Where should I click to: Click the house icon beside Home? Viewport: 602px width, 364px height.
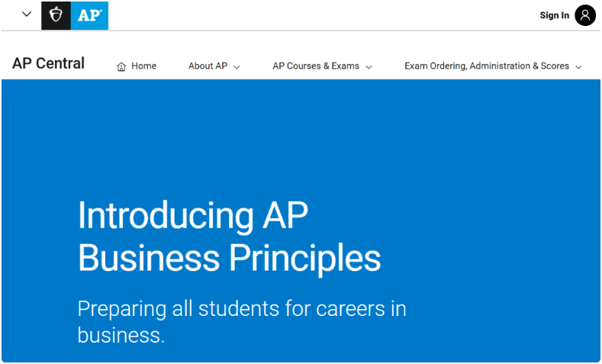click(121, 66)
